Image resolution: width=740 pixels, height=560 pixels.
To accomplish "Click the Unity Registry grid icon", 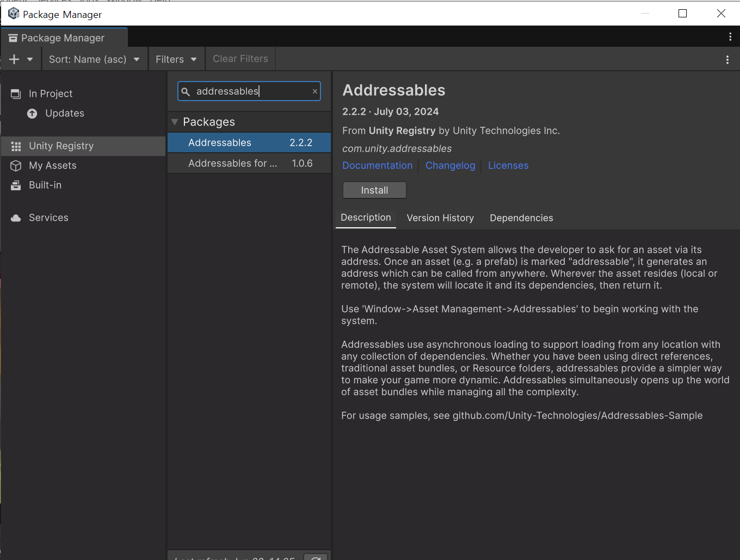I will (x=16, y=146).
